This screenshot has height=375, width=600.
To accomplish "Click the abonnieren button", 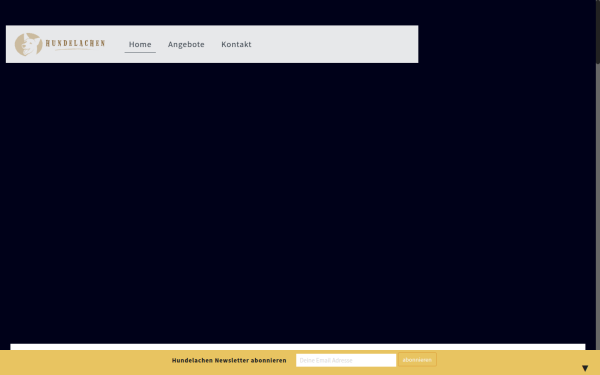I will point(417,360).
